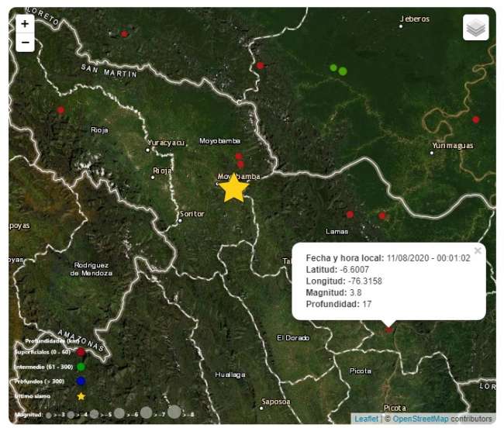Click the red Superficiales legend swatch
The width and height of the screenshot is (504, 428).
(81, 352)
